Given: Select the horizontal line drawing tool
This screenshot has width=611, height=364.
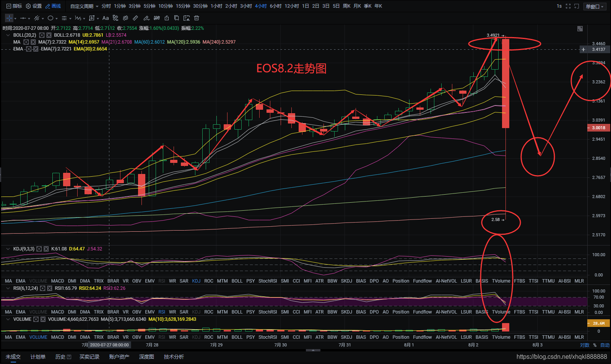Looking at the screenshot, I should (x=23, y=18).
